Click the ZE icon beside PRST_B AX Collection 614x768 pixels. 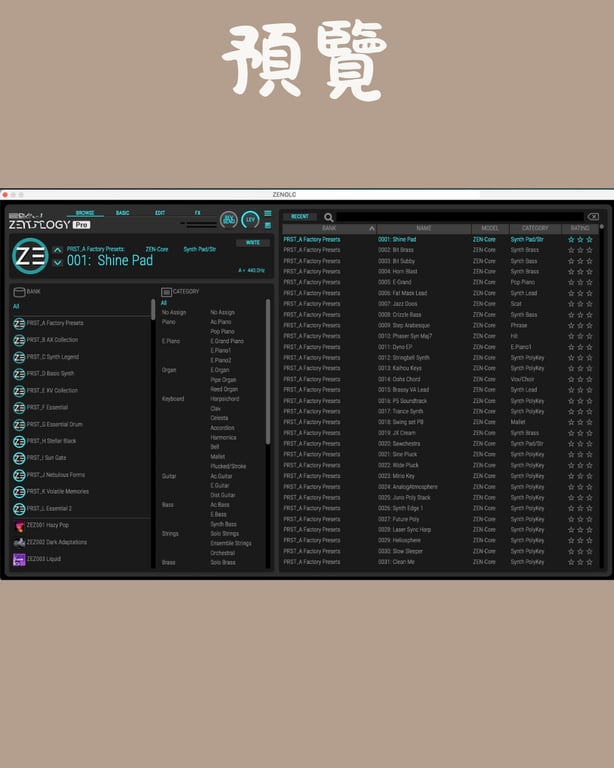pyautogui.click(x=19, y=340)
